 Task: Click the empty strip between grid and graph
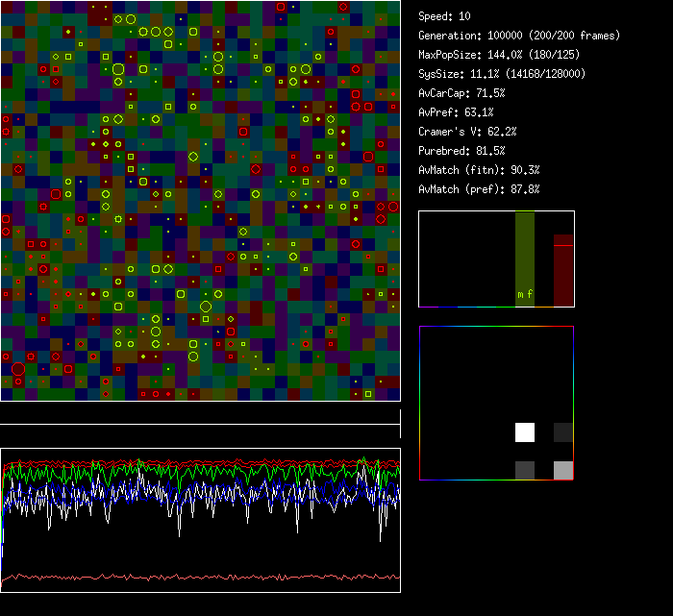[x=200, y=413]
